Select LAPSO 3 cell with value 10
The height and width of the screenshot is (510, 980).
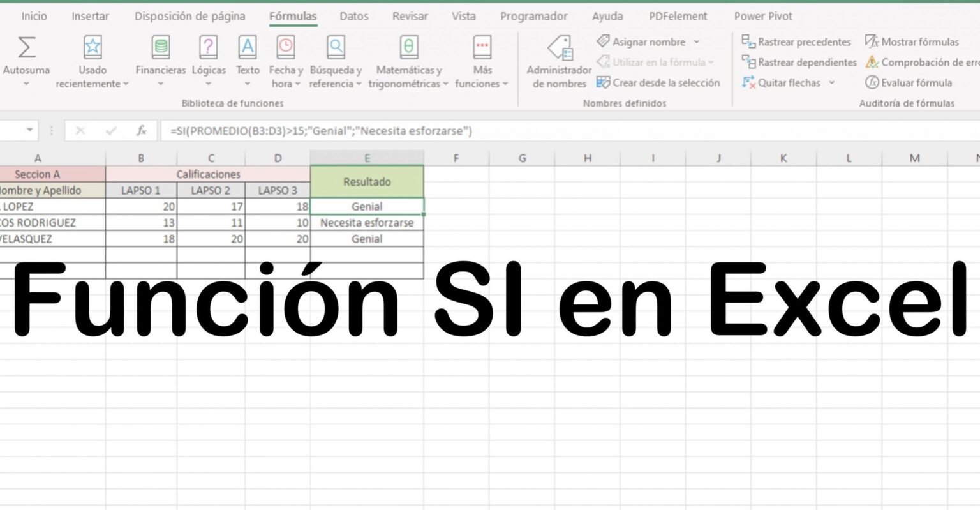point(278,223)
